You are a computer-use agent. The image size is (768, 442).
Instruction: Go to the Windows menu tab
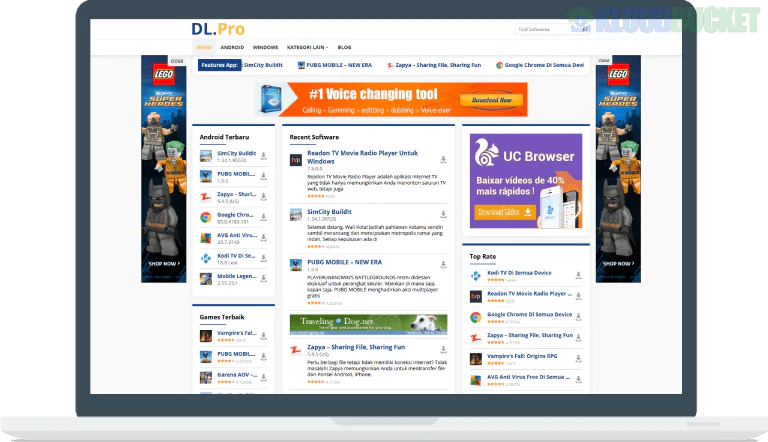point(265,47)
